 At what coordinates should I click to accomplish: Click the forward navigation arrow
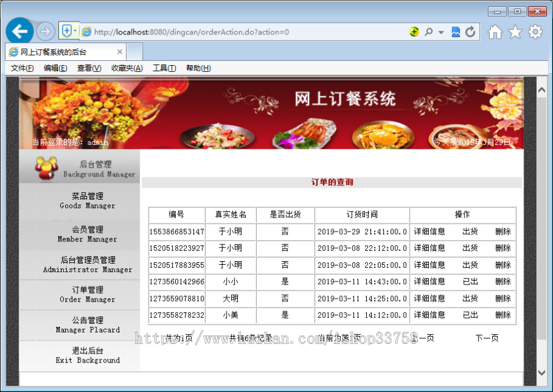click(x=45, y=31)
